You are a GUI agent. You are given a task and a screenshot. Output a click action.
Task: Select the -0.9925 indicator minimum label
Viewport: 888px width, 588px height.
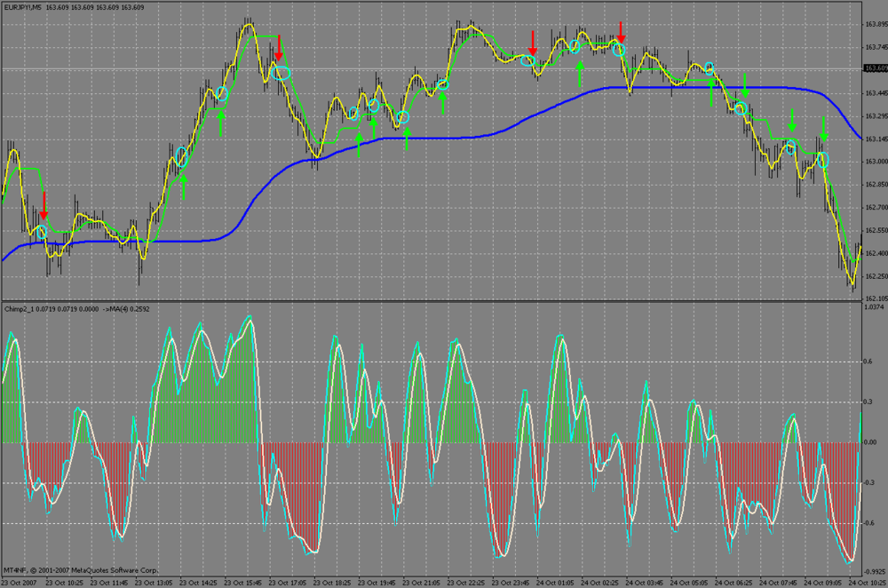point(875,572)
